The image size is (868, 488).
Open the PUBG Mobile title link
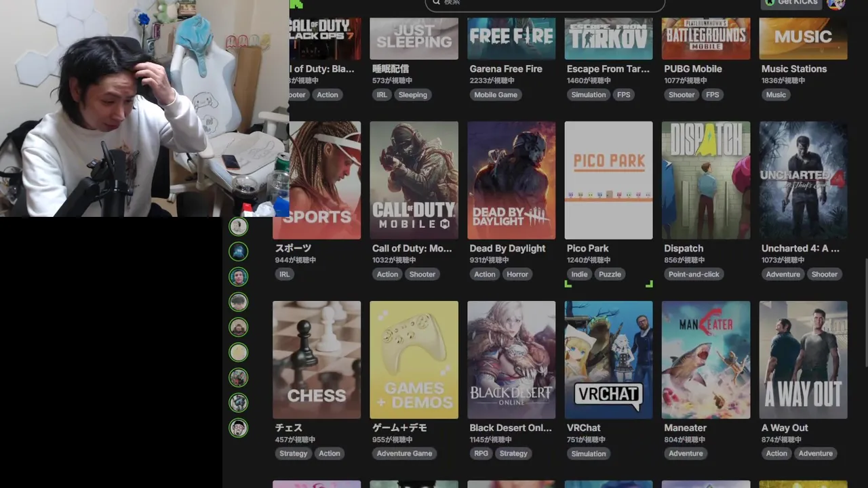[x=693, y=68]
